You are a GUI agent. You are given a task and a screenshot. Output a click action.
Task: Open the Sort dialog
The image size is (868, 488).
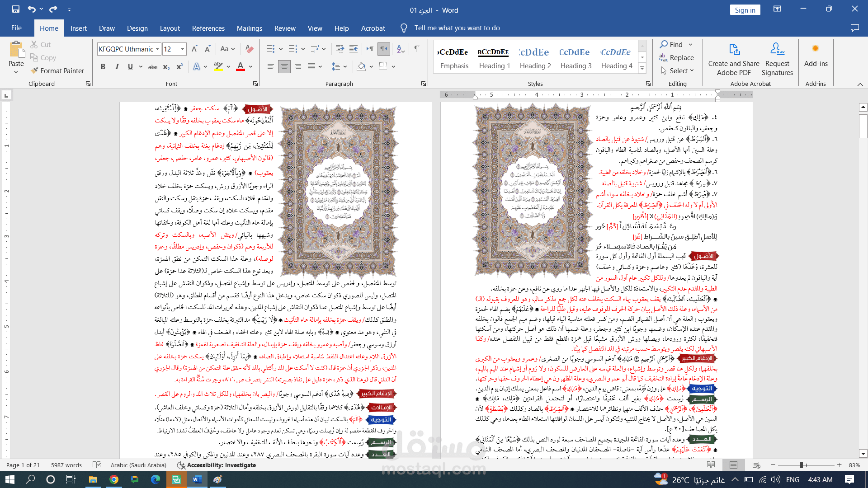pyautogui.click(x=400, y=48)
